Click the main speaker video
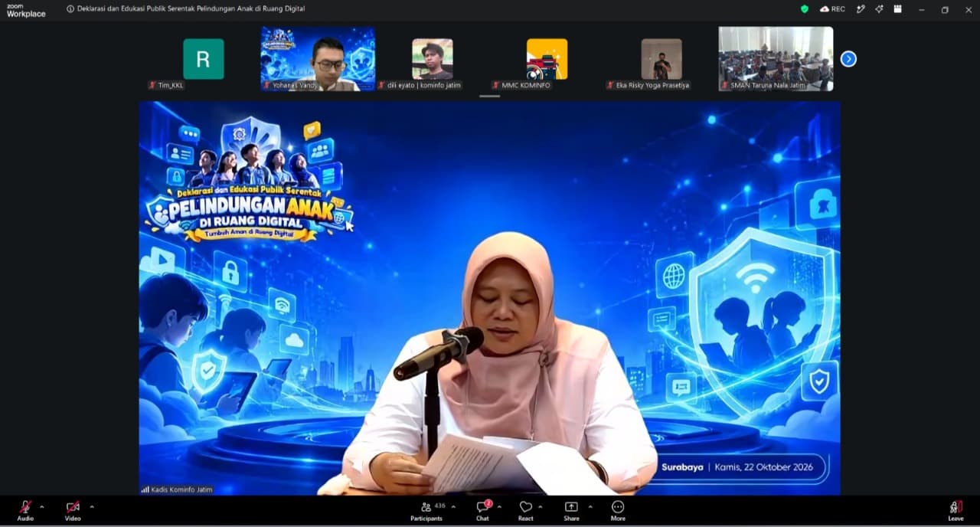 [x=490, y=299]
